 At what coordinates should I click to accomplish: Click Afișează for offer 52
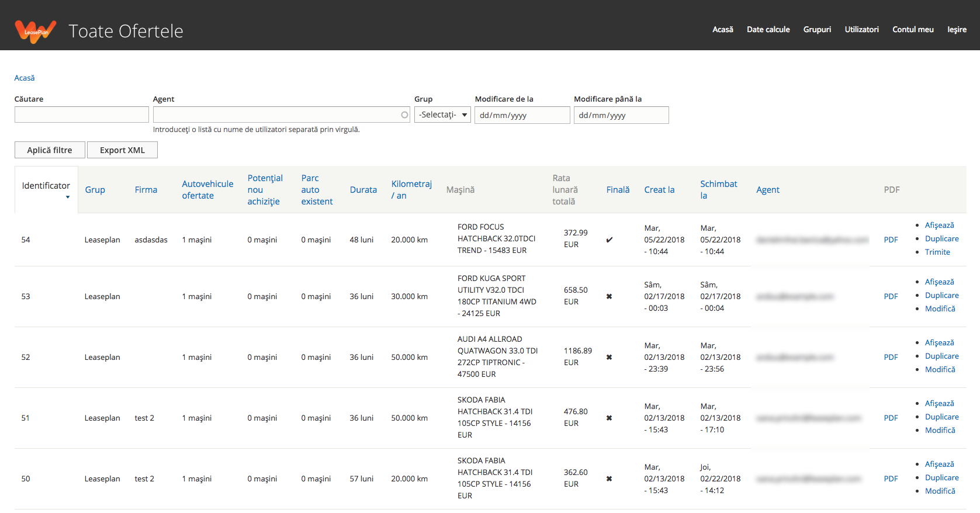[x=939, y=342]
